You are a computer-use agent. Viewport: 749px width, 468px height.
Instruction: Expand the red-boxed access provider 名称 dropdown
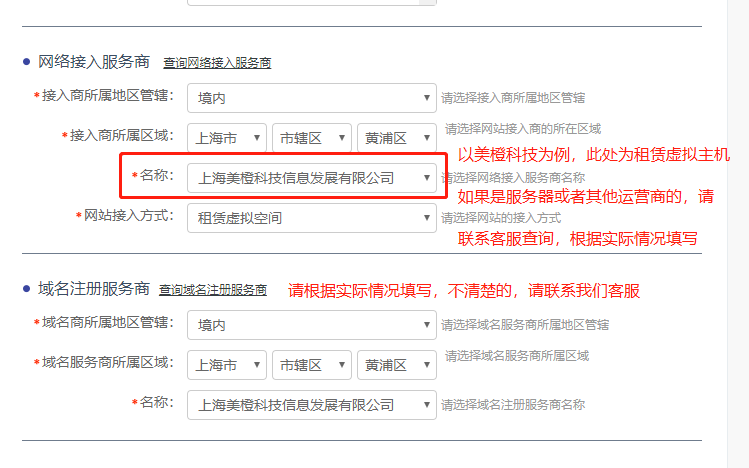[x=311, y=178]
